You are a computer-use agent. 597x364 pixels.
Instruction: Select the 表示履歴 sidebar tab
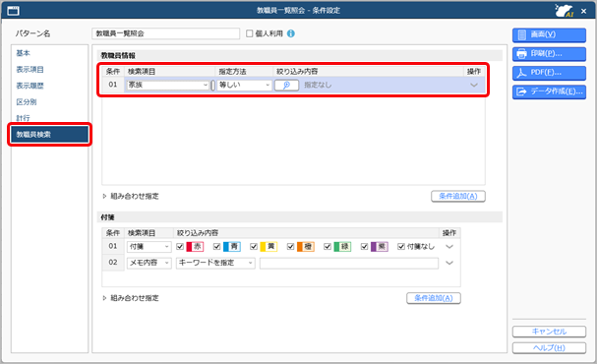click(30, 86)
